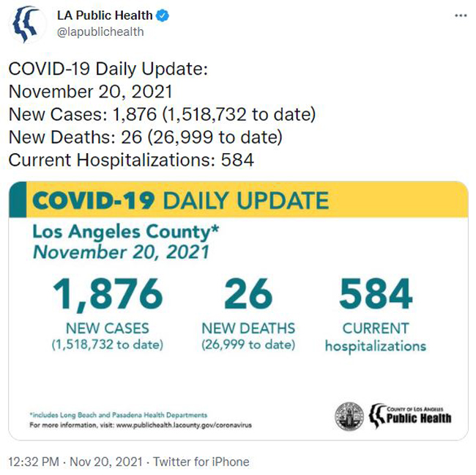Click the Public Health logo in graphic
Viewport: 476px width, 475px height.
click(x=410, y=416)
